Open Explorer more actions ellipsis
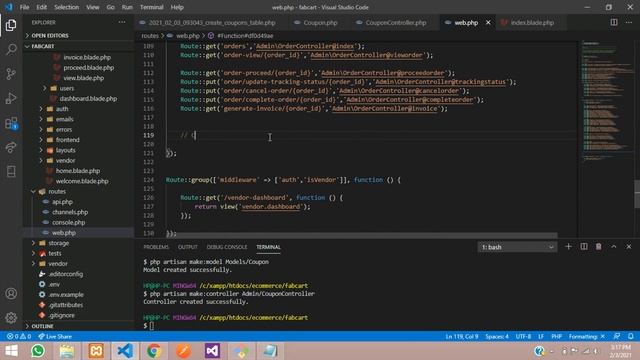640x360 pixels. (x=122, y=22)
